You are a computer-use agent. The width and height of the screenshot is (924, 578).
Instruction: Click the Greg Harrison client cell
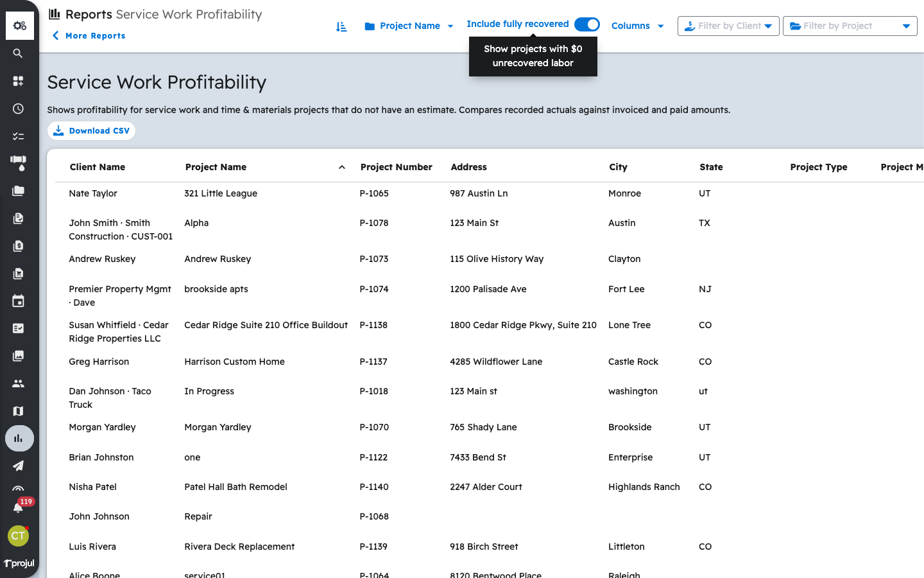pos(99,362)
